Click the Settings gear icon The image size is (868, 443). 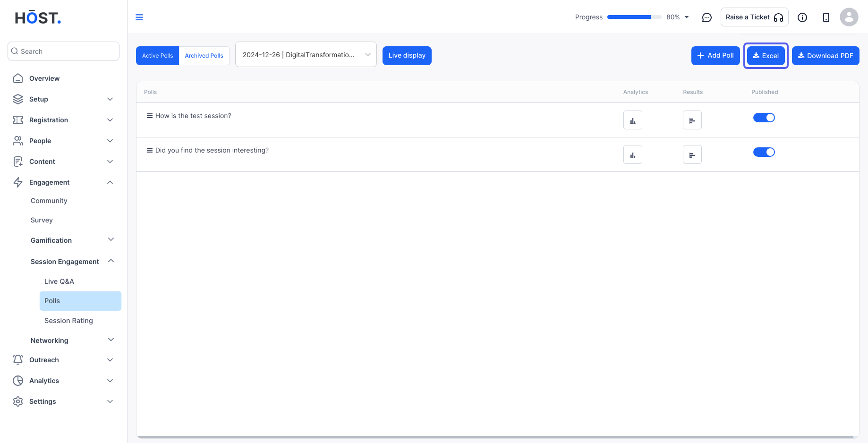[x=18, y=401]
